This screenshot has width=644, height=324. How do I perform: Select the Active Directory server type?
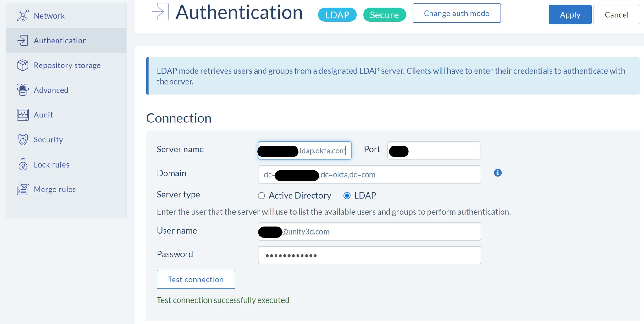(261, 196)
